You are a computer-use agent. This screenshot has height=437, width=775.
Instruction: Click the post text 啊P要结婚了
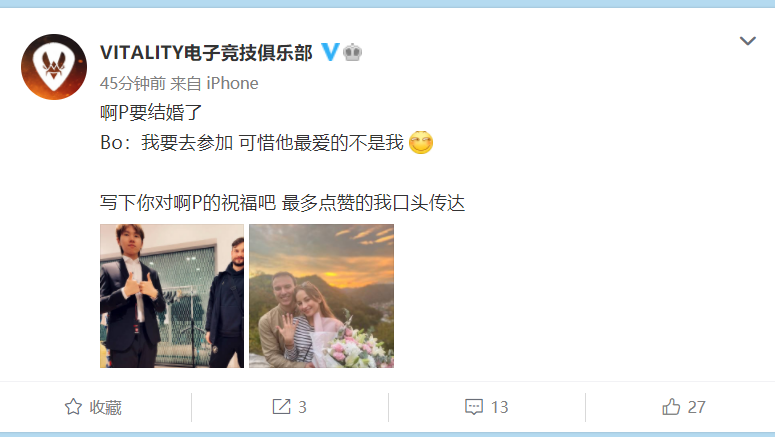point(151,113)
